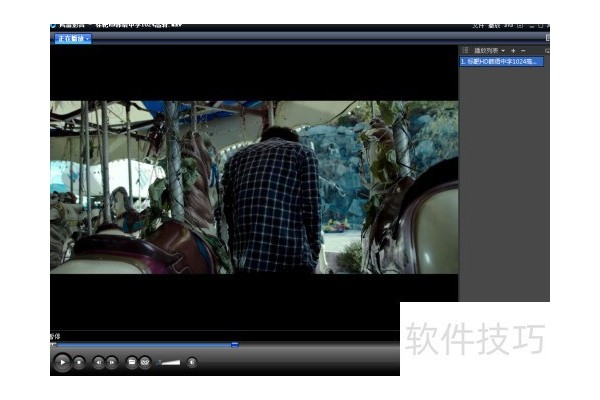Image resolution: width=600 pixels, height=400 pixels.
Task: Click the round icon right of the folder button
Action: click(145, 362)
